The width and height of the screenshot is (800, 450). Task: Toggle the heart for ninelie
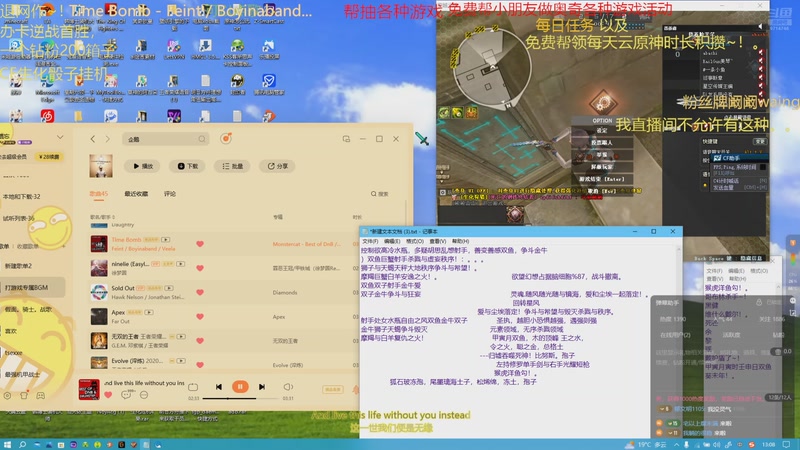(200, 268)
